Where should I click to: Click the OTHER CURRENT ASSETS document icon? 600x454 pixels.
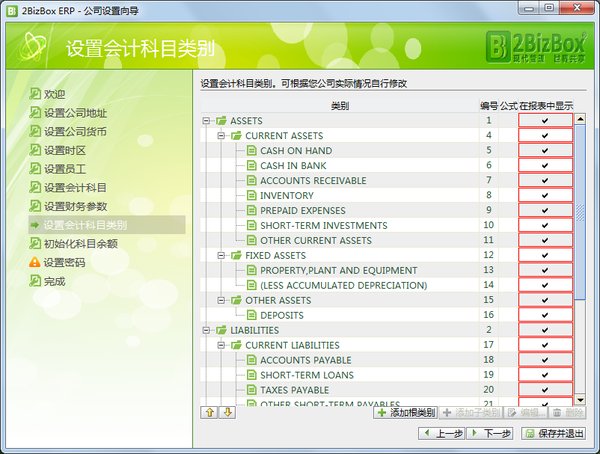pyautogui.click(x=251, y=240)
